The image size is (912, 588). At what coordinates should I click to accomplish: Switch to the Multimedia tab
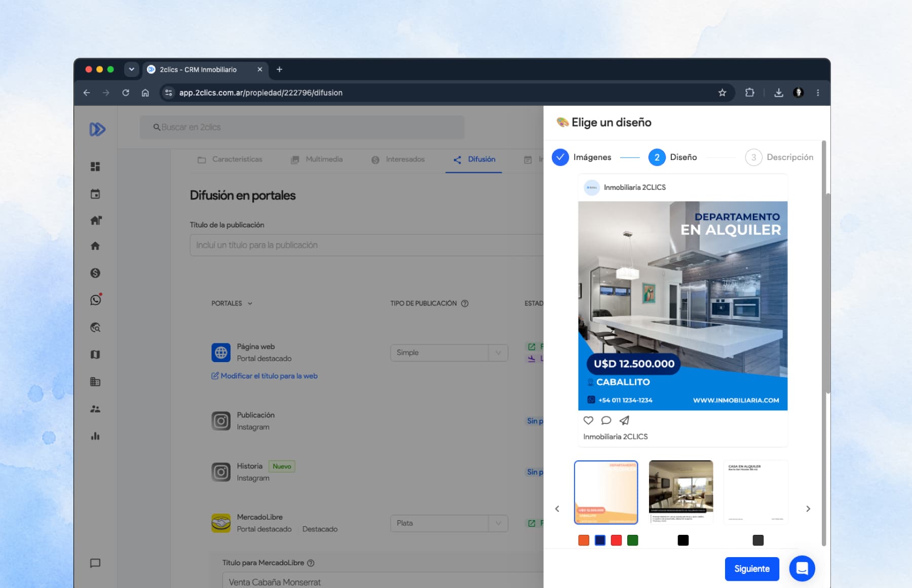click(x=317, y=160)
